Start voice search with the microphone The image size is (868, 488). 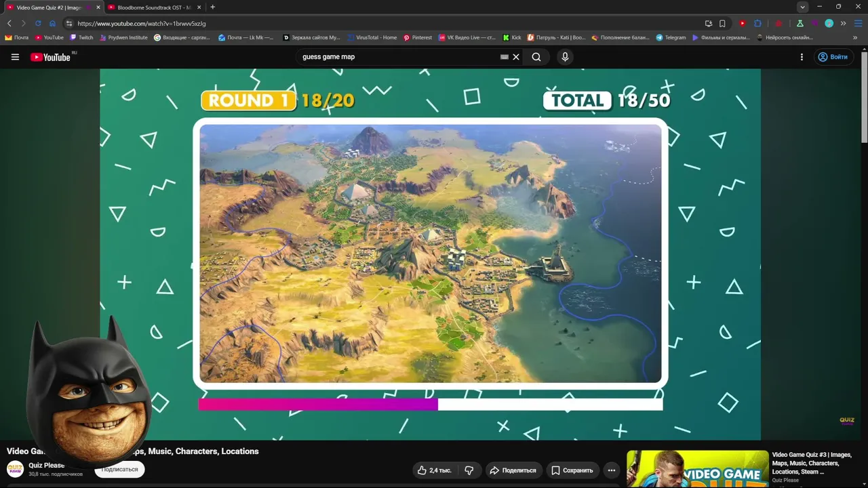565,57
